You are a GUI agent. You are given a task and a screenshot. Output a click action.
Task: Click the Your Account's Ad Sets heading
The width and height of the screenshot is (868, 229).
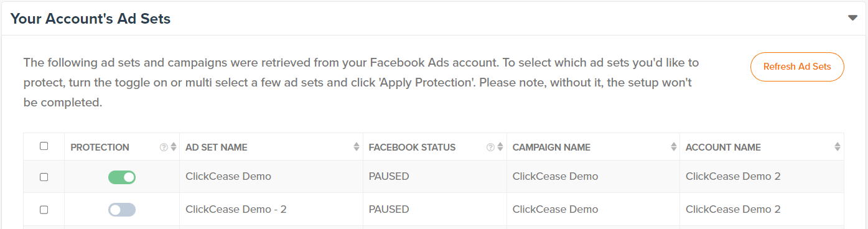coord(91,19)
